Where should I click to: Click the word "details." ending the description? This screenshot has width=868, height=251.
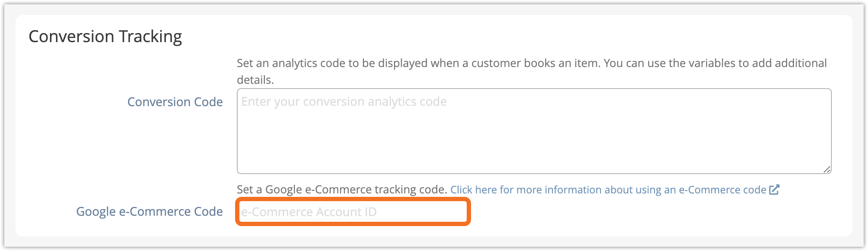tap(255, 80)
